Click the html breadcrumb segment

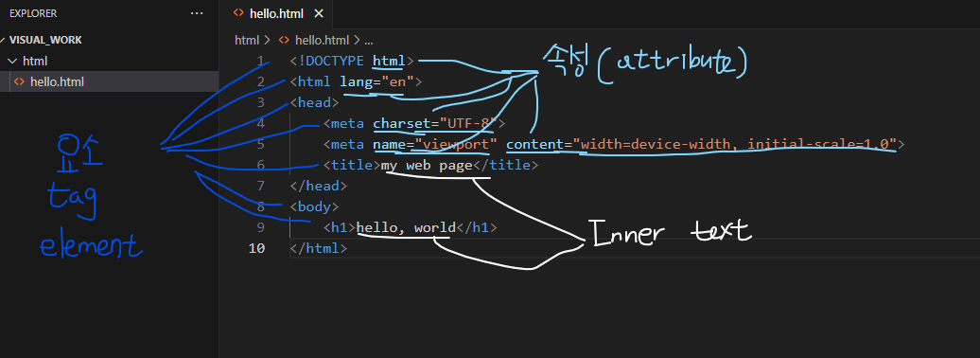pos(247,40)
